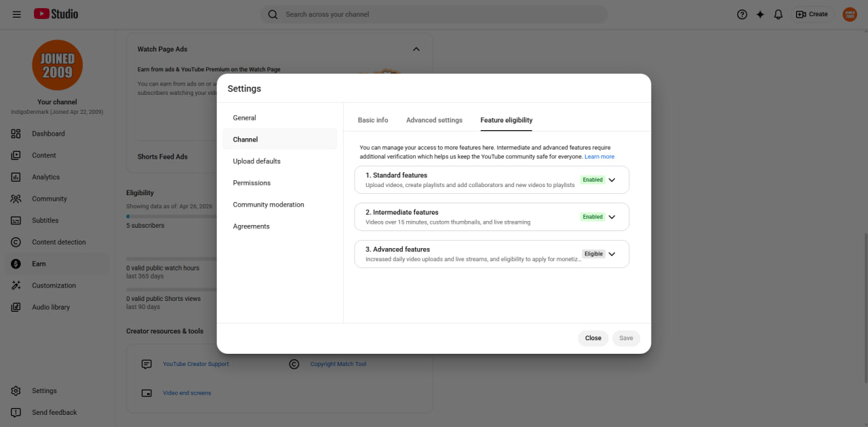
Task: Switch to the Advanced settings tab
Action: point(434,120)
